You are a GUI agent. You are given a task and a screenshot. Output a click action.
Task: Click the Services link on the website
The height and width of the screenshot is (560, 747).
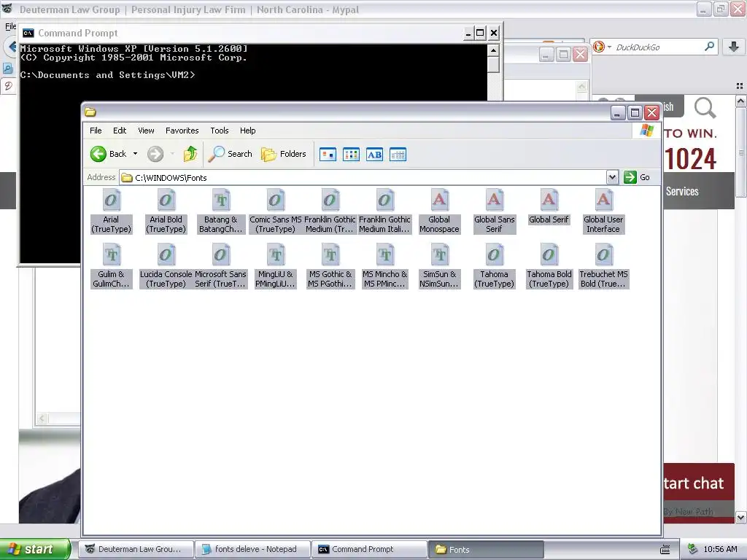[x=682, y=192]
